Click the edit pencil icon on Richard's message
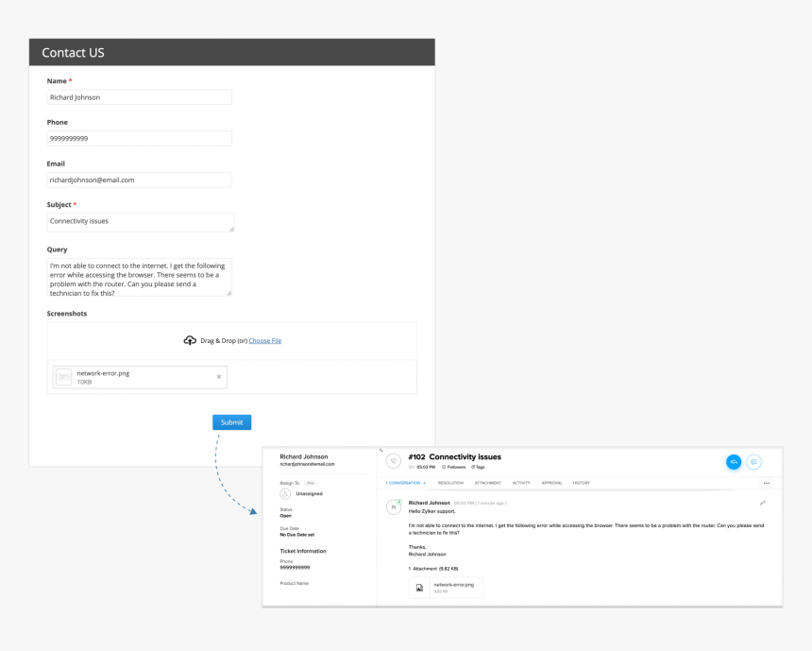 coord(763,503)
